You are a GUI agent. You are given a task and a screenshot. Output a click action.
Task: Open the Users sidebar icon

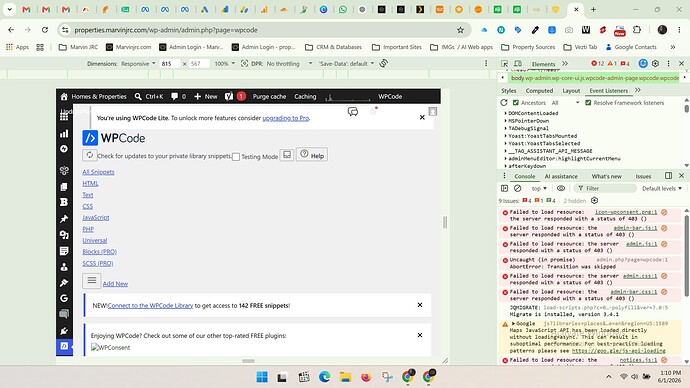click(x=64, y=267)
